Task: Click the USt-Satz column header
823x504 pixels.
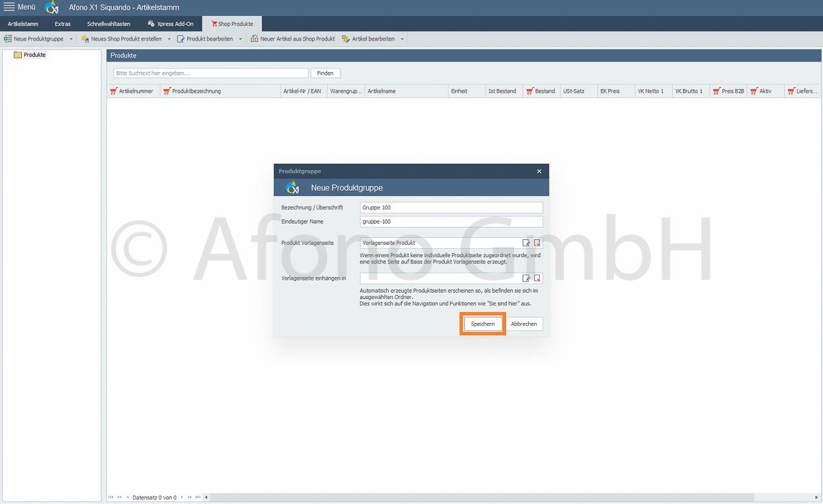Action: pyautogui.click(x=578, y=91)
